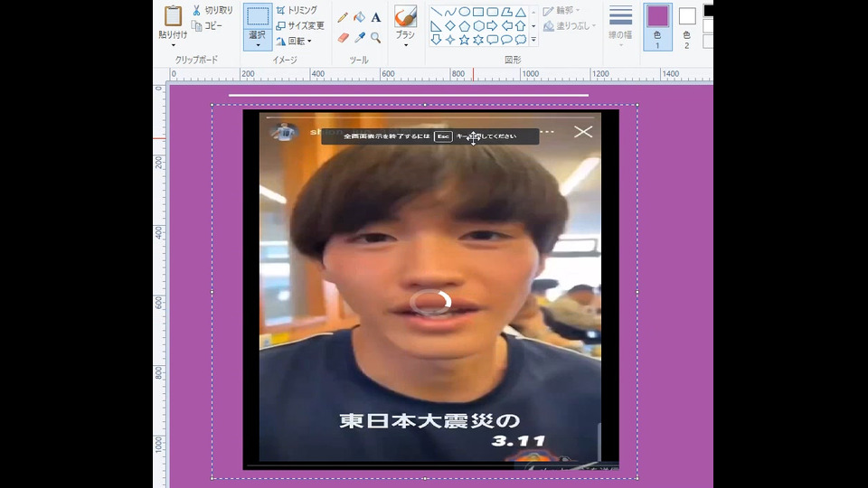This screenshot has width=868, height=488.
Task: Select the Text tool (A)
Action: tap(376, 18)
